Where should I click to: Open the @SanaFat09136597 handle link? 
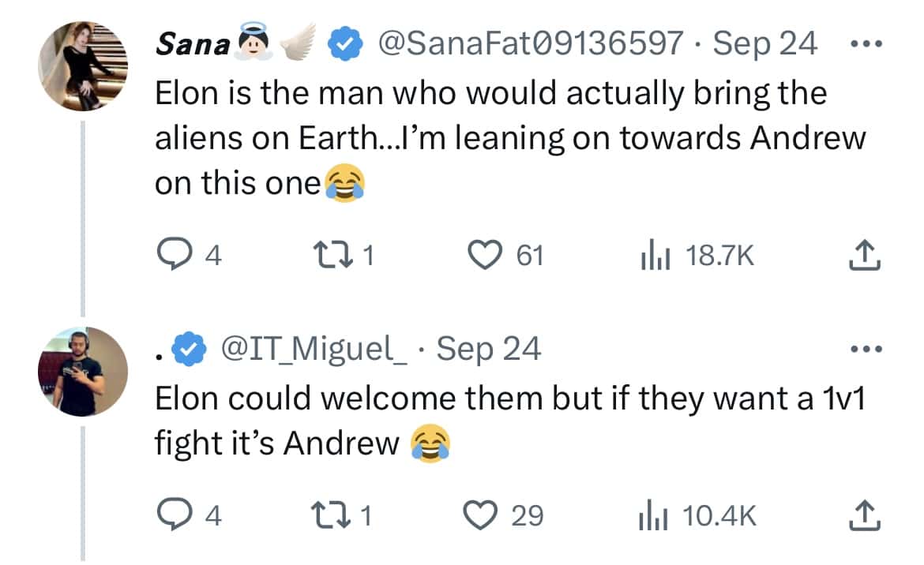pyautogui.click(x=531, y=43)
